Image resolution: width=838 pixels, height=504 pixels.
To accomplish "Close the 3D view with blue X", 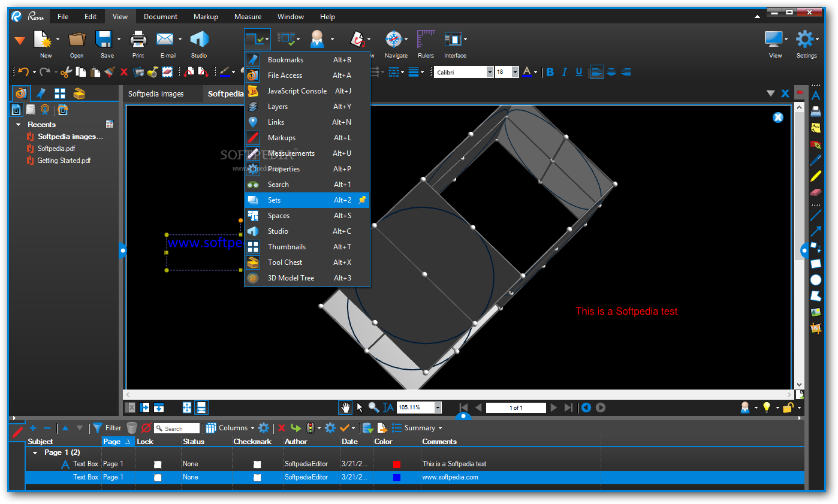I will click(x=778, y=117).
